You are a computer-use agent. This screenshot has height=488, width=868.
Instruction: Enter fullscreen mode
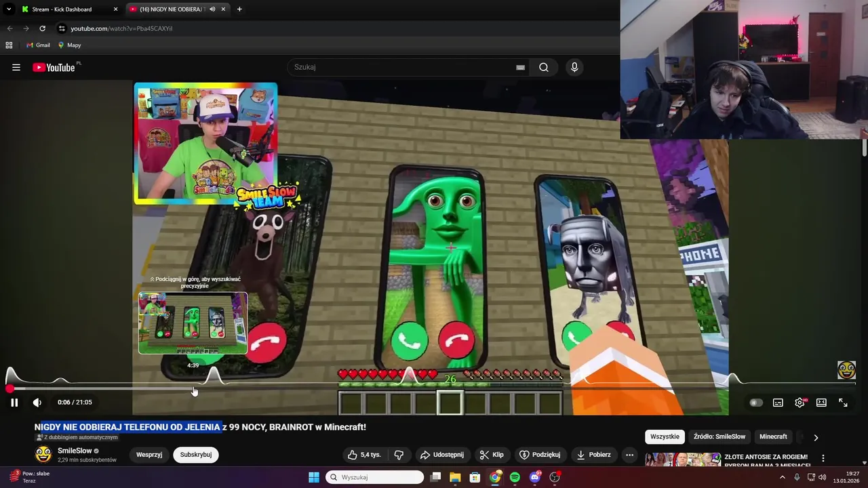coord(843,403)
